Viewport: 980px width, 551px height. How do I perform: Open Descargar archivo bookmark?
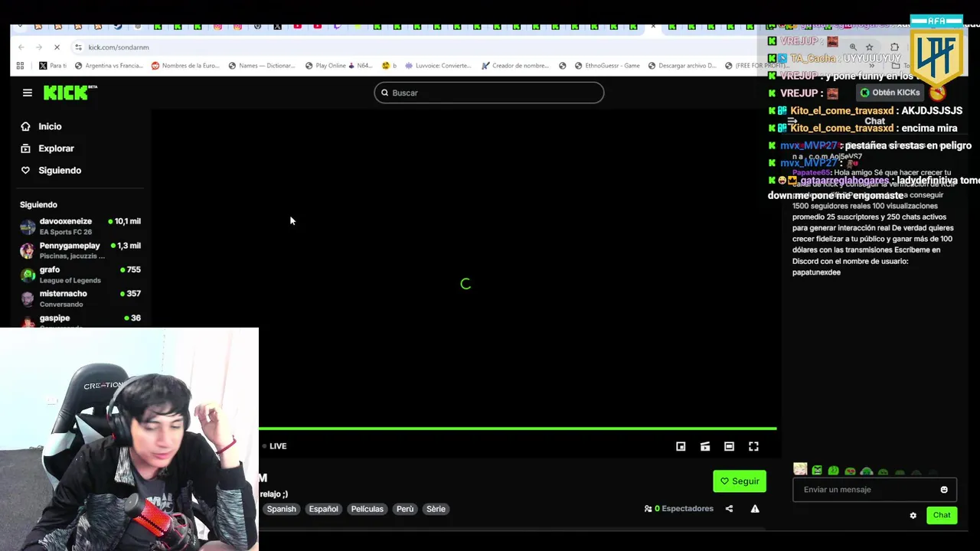(682, 66)
